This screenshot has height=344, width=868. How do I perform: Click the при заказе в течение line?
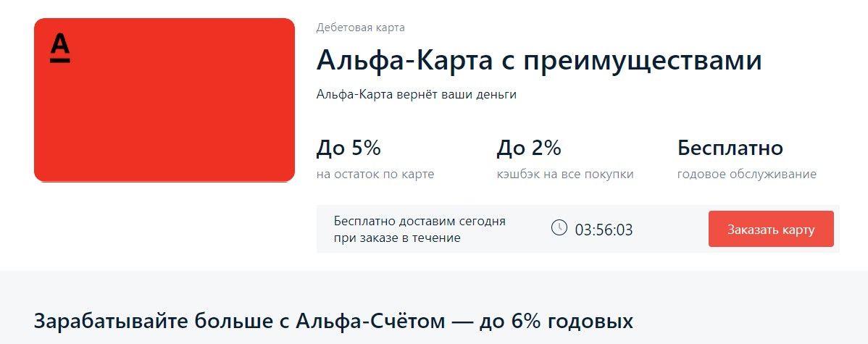pyautogui.click(x=397, y=238)
